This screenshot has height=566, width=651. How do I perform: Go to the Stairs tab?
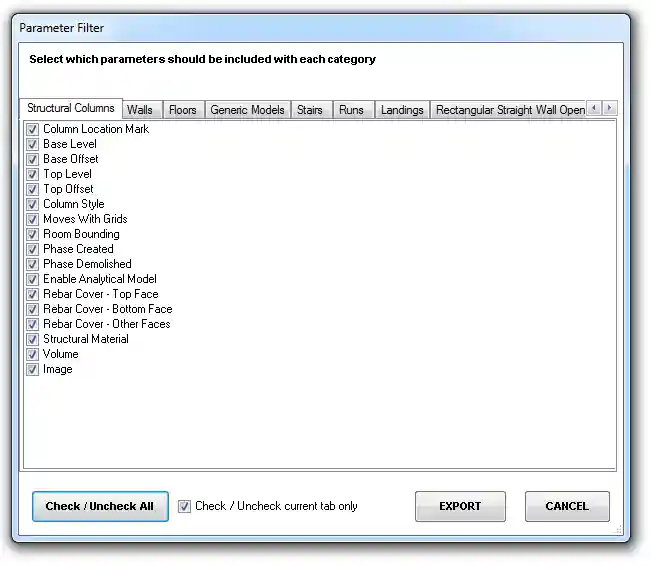click(310, 110)
